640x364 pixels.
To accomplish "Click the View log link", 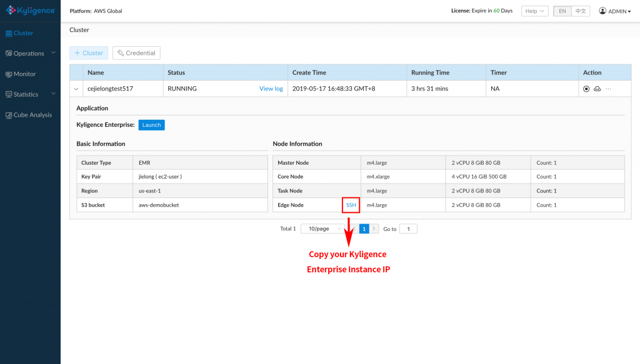I will click(x=271, y=89).
